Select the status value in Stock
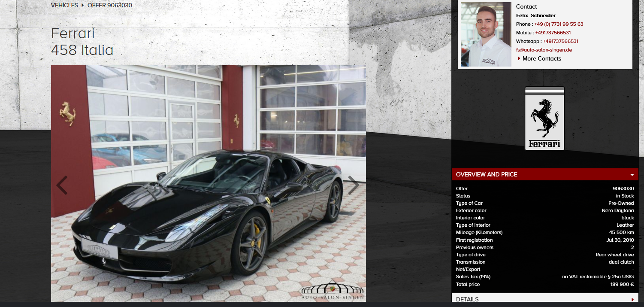This screenshot has width=644, height=307. [x=625, y=196]
